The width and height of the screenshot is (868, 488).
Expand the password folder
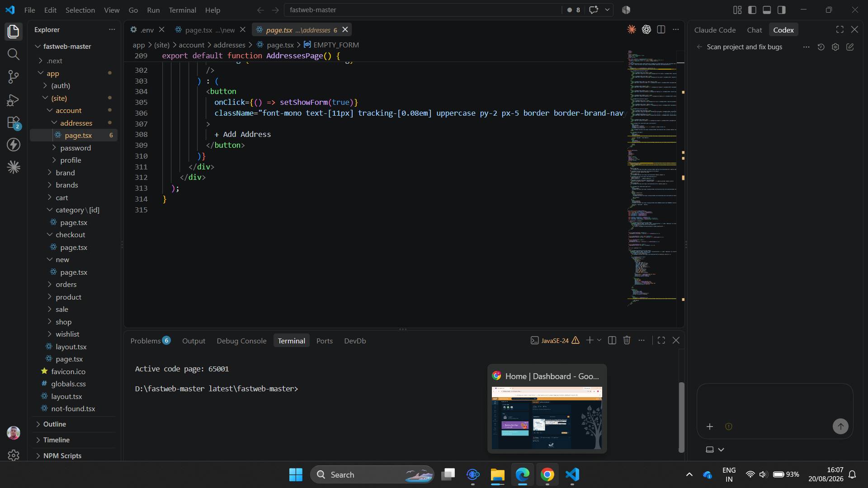pyautogui.click(x=75, y=148)
